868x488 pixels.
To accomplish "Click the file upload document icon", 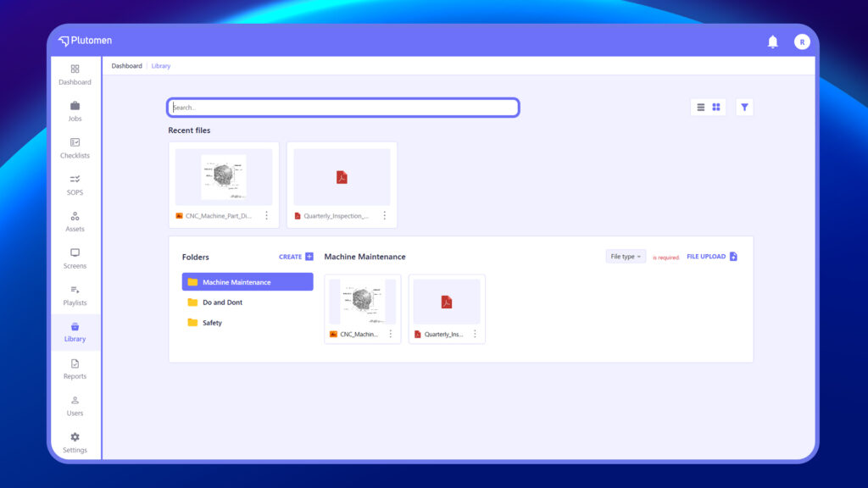I will 733,257.
